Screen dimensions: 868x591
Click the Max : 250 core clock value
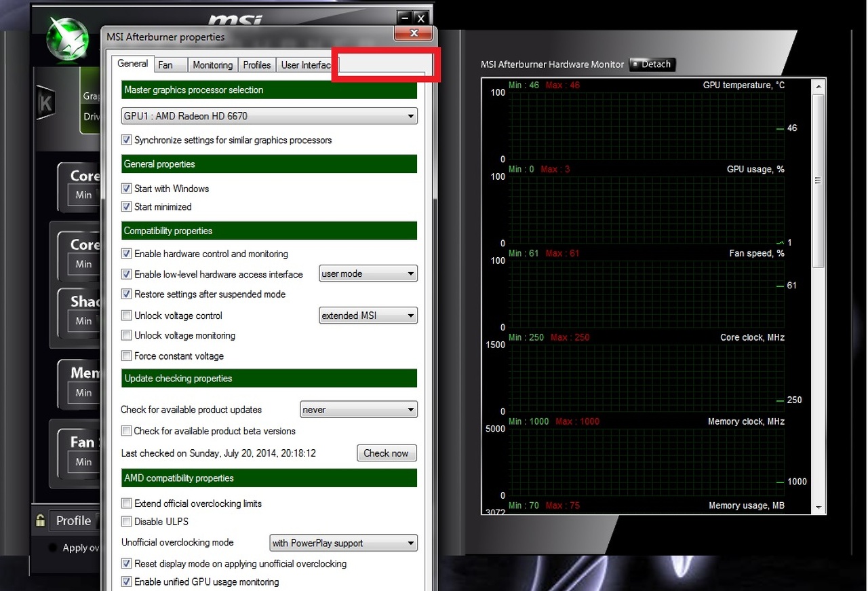[570, 337]
